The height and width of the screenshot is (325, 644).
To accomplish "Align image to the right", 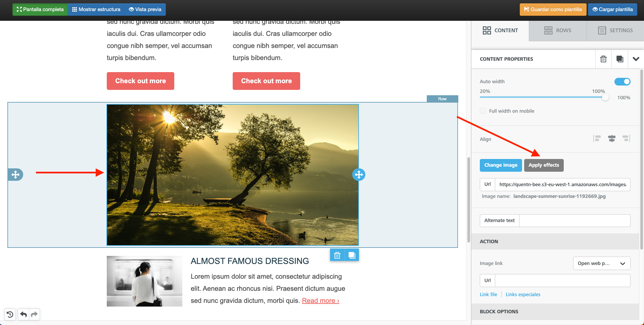I will coord(626,138).
